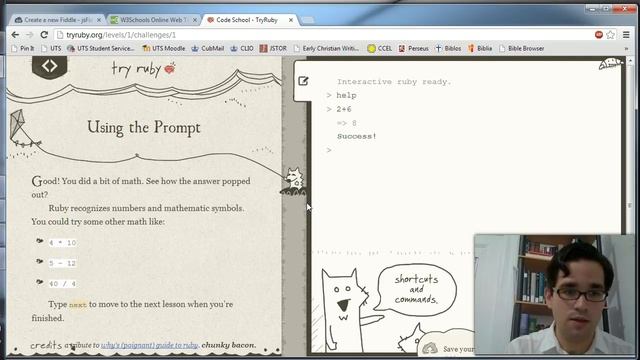This screenshot has width=640, height=360.
Task: Click the empty console prompt line
Action: click(465, 150)
